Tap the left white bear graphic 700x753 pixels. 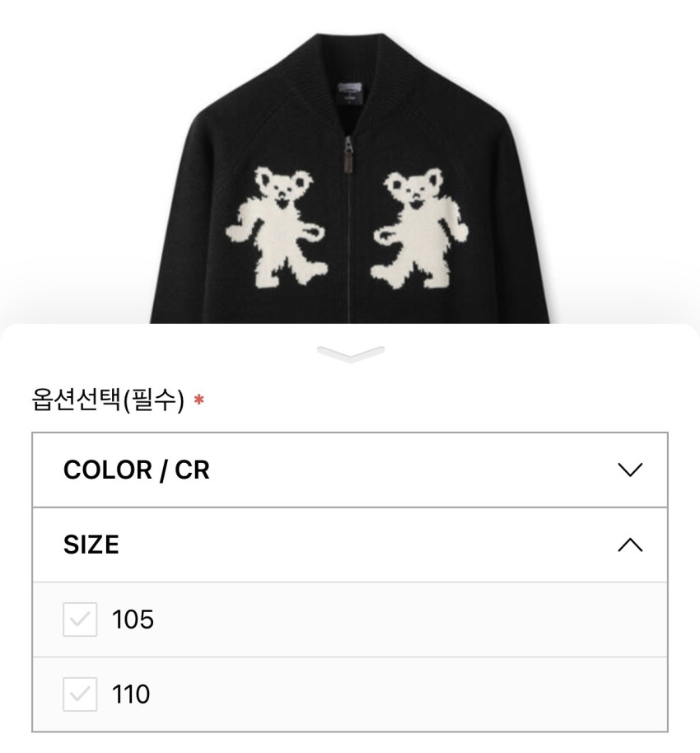278,227
